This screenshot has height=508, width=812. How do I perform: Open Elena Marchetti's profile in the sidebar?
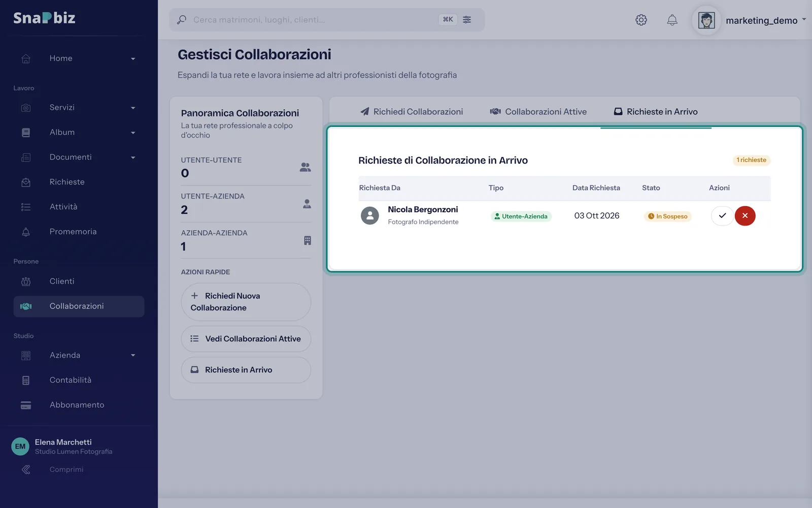coord(62,447)
